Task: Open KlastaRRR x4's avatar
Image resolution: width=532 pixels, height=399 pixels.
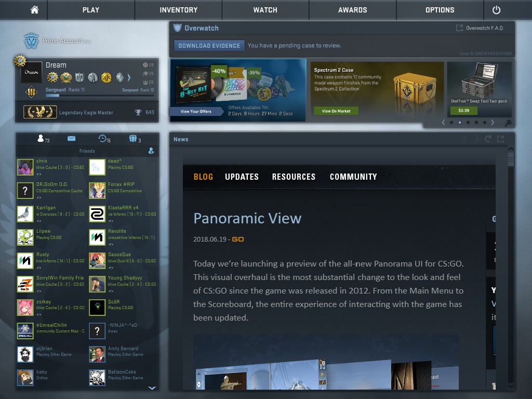Action: tap(97, 214)
